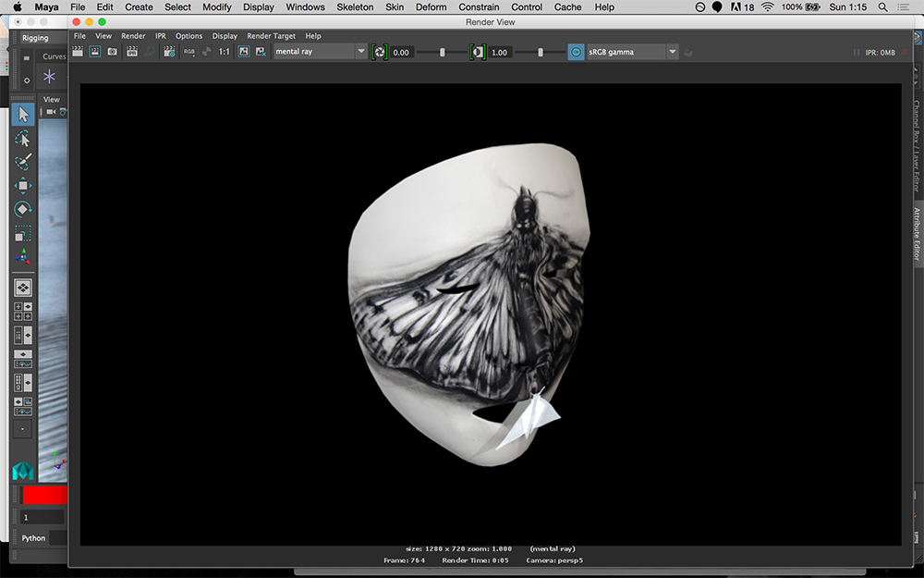The width and height of the screenshot is (924, 578).
Task: Select the Move tool
Action: (23, 186)
